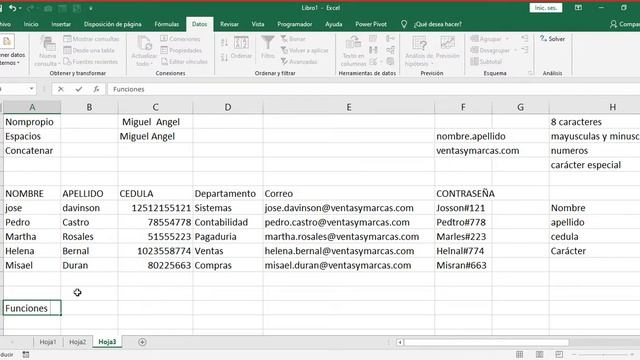This screenshot has width=640, height=360.
Task: Select the cell containing Pedtro#778
Action: tap(463, 222)
